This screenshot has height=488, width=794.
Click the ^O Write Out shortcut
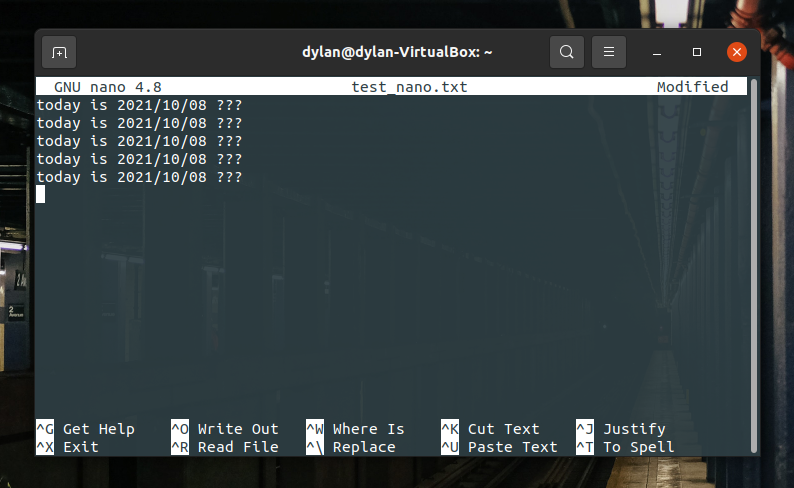225,429
